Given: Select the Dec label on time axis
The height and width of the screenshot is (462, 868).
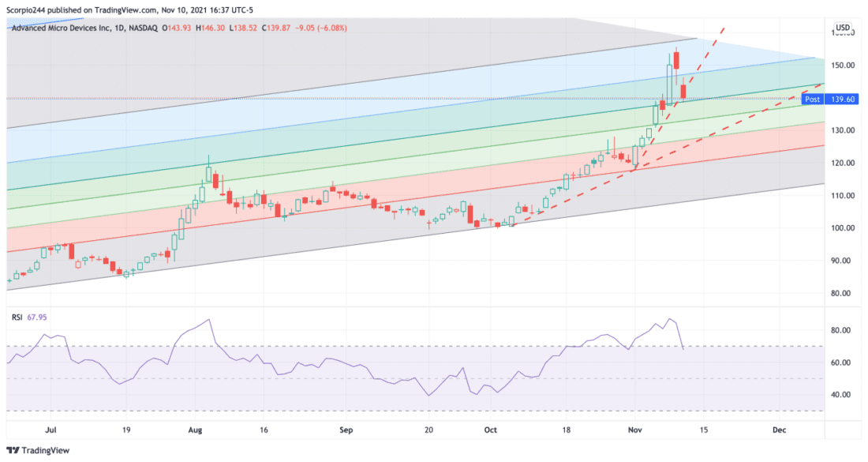Looking at the screenshot, I should (x=780, y=430).
